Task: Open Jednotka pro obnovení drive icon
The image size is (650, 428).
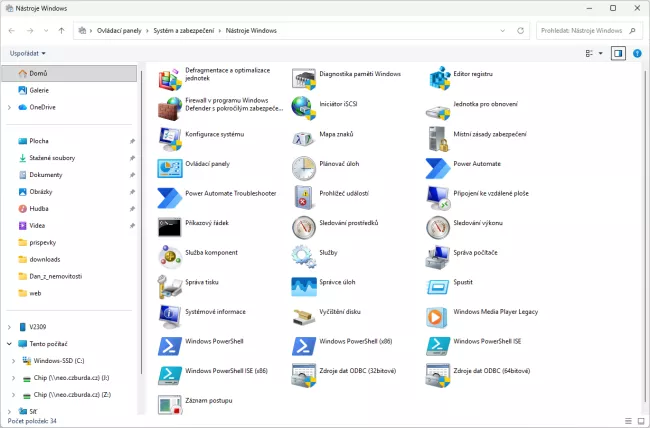Action: click(x=438, y=112)
